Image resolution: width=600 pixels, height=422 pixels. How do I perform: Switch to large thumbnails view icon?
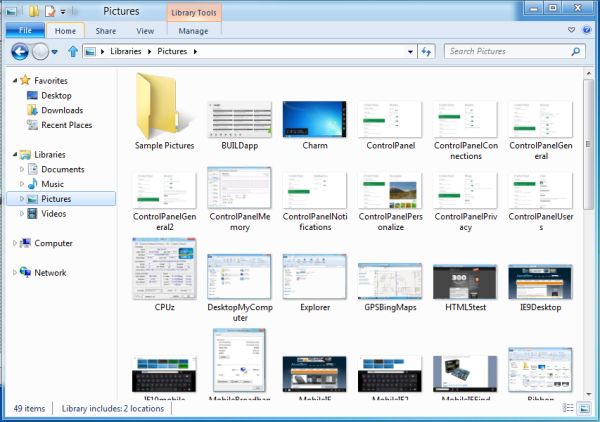pyautogui.click(x=584, y=408)
